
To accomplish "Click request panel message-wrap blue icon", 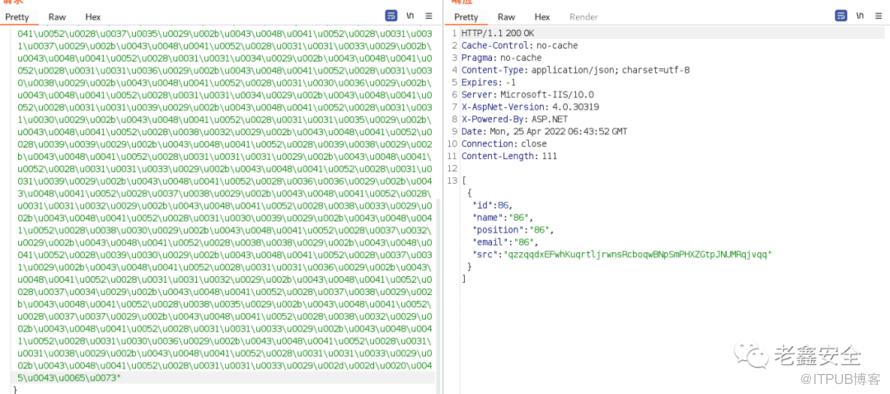I will [391, 16].
